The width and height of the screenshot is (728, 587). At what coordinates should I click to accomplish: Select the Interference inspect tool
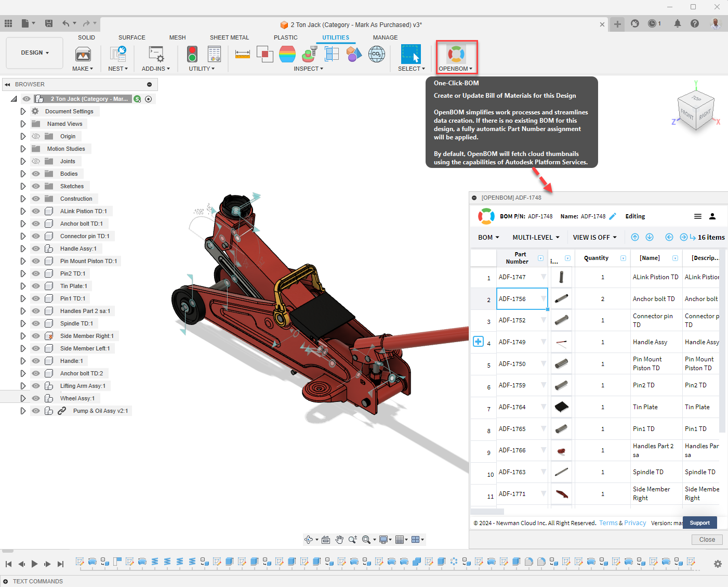[265, 54]
